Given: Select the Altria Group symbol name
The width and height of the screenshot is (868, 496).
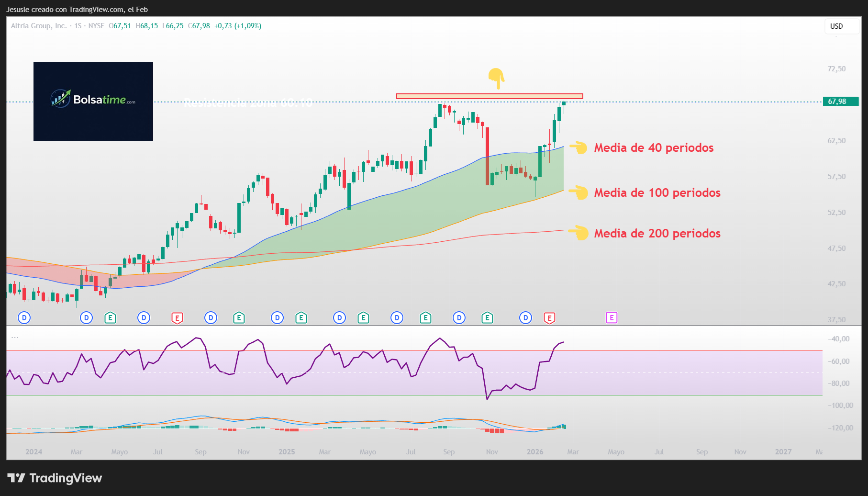Looking at the screenshot, I should pyautogui.click(x=38, y=26).
